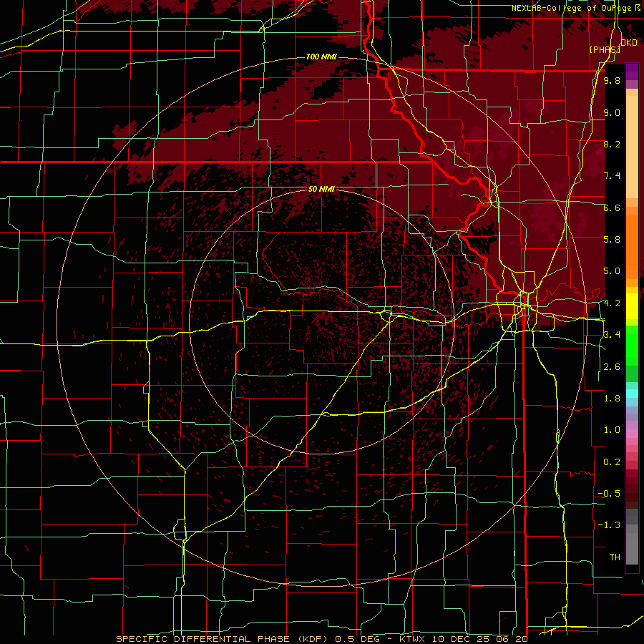Select the 3.4 legend value
Viewport: 644px width, 644px height.
(x=612, y=335)
